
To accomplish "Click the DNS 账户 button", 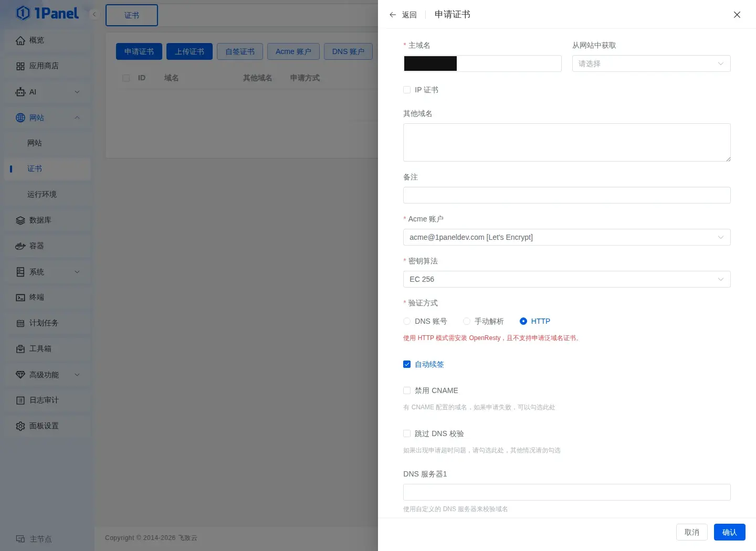I will (x=348, y=51).
